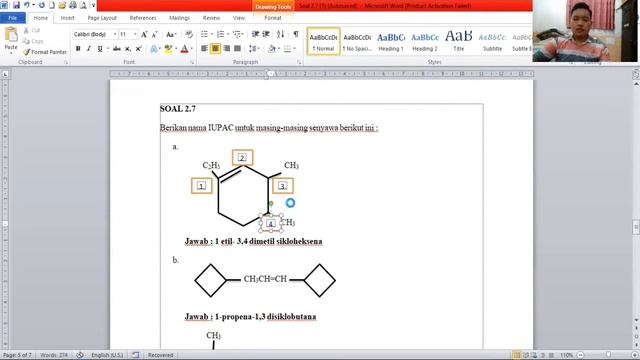Screen dimensions: 640x360
Task: Activate the Format Painter
Action: point(45,52)
